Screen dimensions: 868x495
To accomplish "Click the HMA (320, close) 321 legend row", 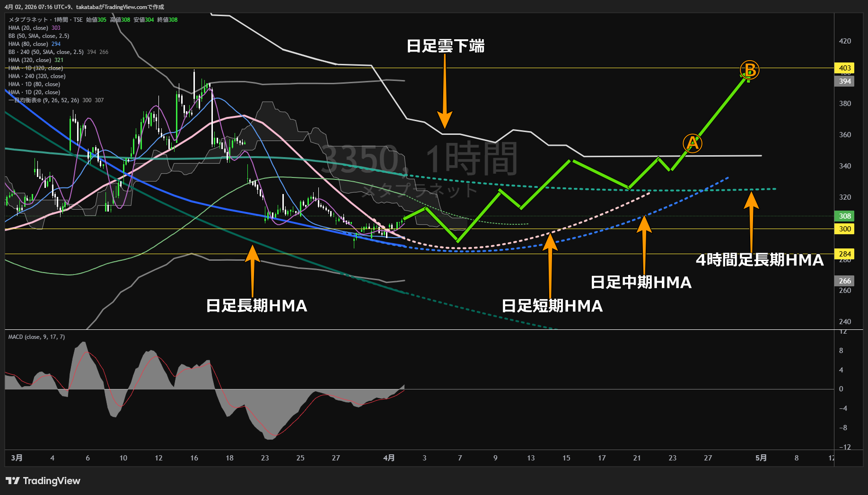I will [36, 60].
